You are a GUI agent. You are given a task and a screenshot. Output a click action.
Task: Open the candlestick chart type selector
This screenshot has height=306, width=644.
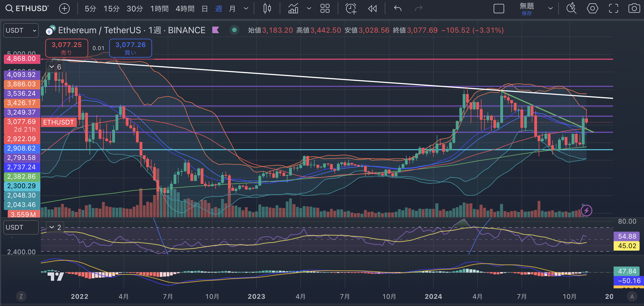(267, 9)
